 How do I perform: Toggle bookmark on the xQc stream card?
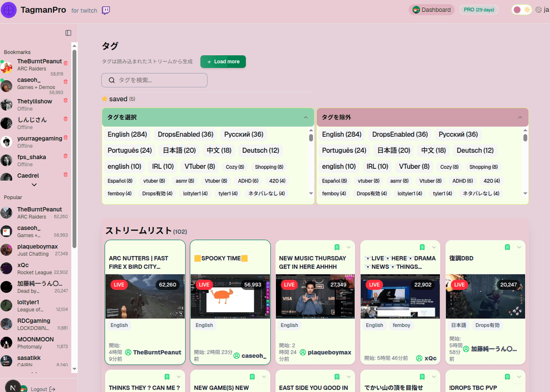(422, 247)
